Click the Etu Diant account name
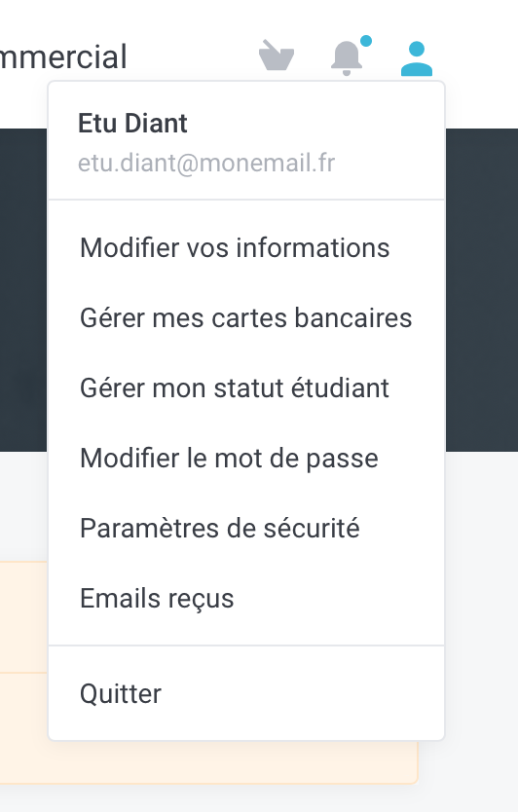The height and width of the screenshot is (812, 518). pos(132,124)
